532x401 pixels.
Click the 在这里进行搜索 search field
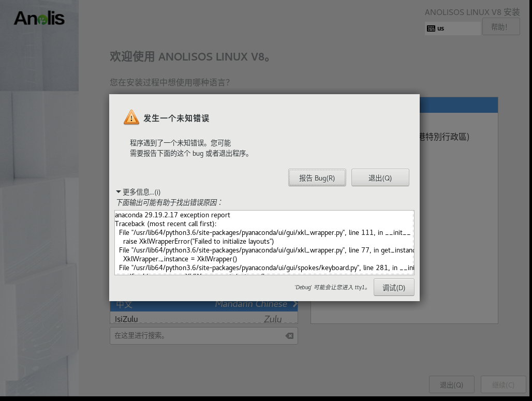[197, 336]
